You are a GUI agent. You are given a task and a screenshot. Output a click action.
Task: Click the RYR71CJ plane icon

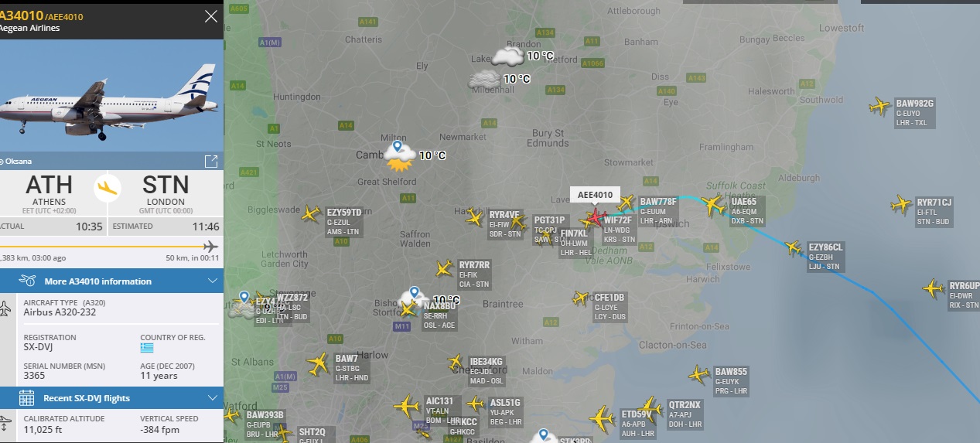[901, 205]
